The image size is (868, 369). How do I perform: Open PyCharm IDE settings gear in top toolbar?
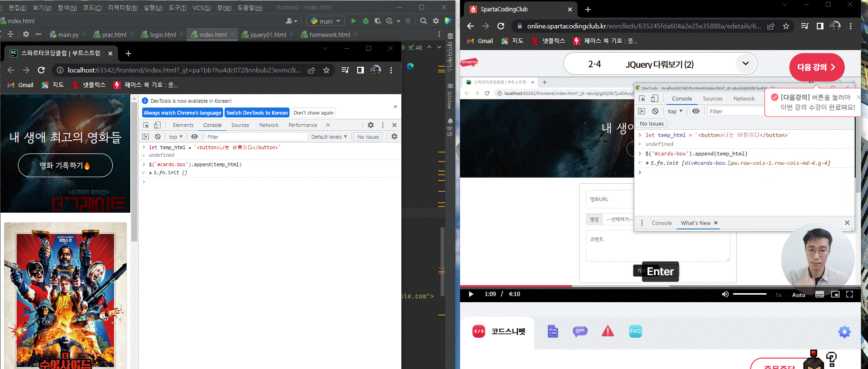point(436,21)
